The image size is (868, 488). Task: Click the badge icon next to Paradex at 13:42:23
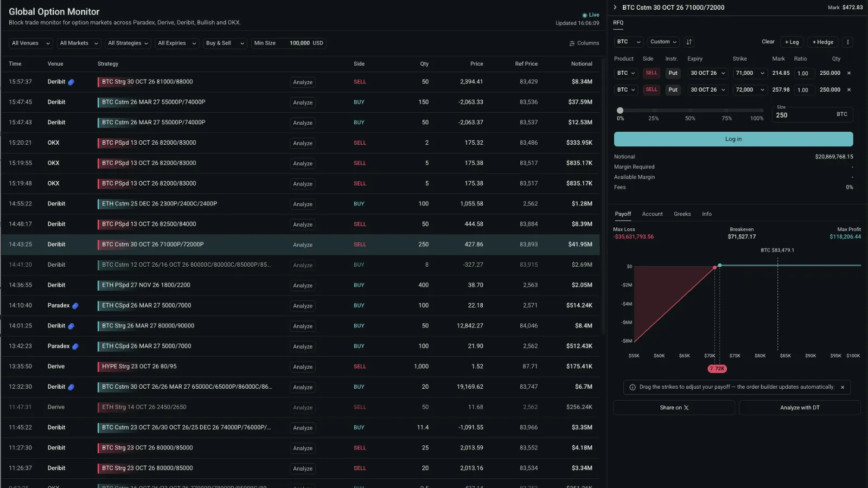click(x=75, y=346)
